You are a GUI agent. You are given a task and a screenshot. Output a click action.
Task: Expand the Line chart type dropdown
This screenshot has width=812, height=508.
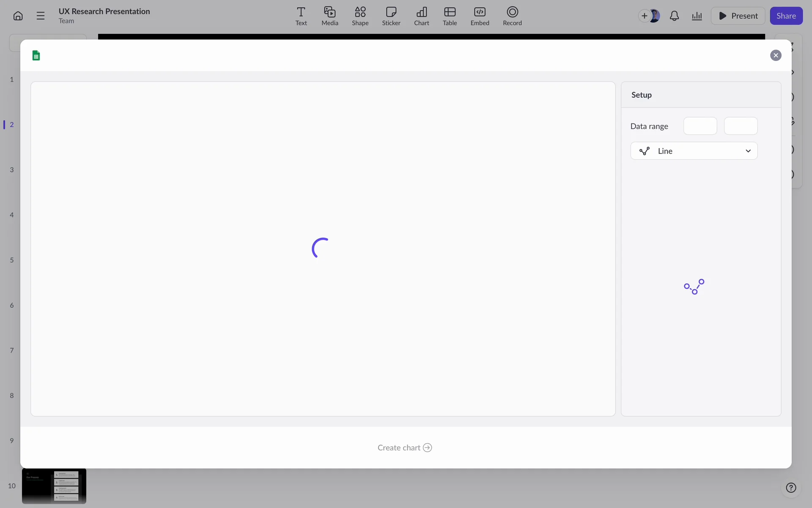coord(694,151)
